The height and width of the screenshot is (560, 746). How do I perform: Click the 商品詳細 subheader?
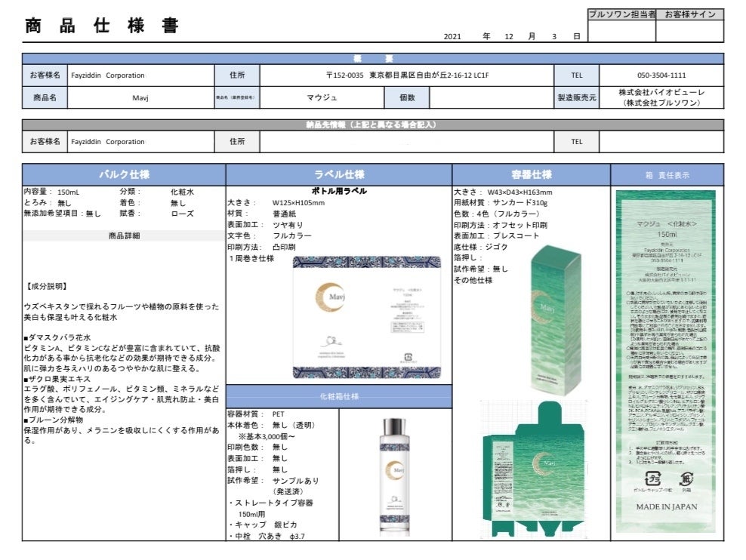click(x=124, y=235)
